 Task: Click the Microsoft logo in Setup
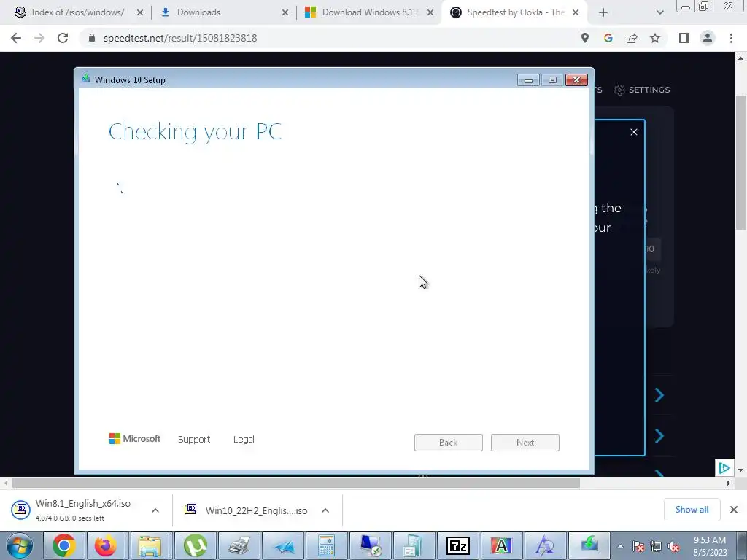[x=135, y=438]
